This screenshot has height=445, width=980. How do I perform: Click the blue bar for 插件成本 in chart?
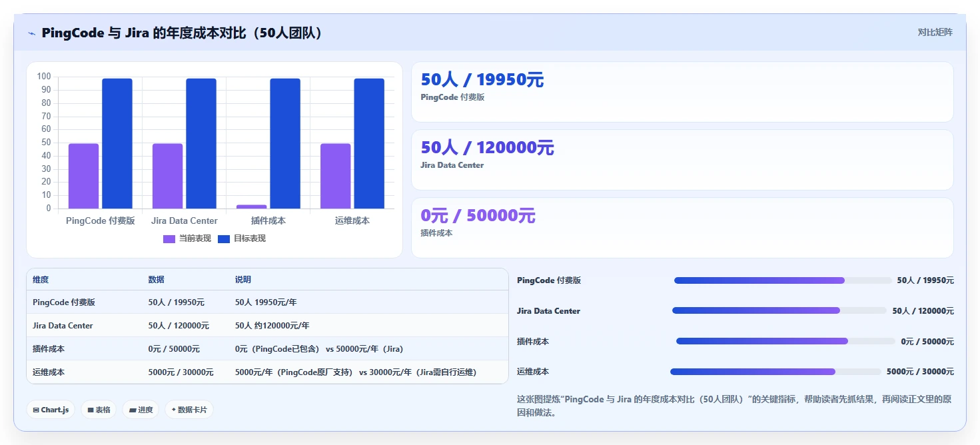click(x=285, y=143)
